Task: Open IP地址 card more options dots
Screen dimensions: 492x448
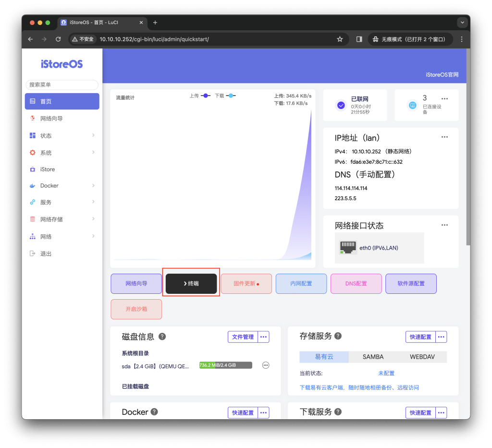Action: (x=444, y=137)
